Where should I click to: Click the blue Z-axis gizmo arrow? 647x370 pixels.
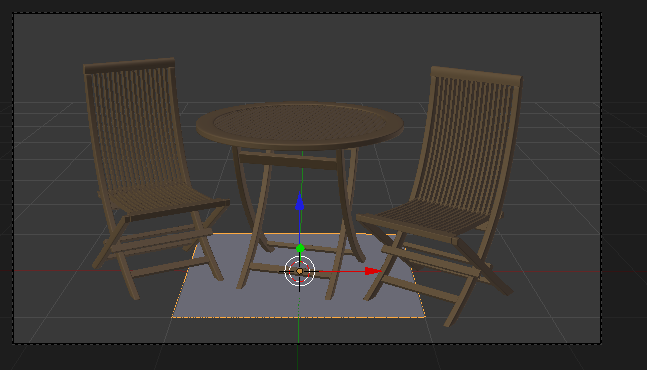coord(300,202)
